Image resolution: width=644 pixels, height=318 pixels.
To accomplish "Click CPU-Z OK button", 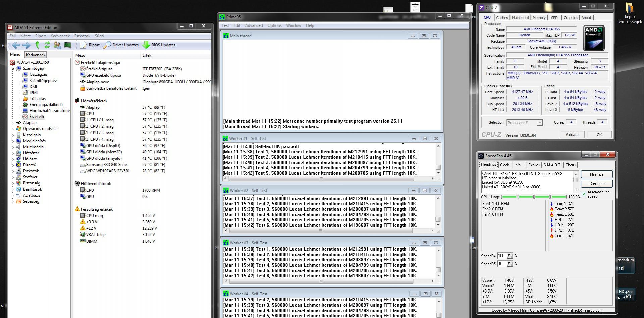I will click(x=599, y=135).
